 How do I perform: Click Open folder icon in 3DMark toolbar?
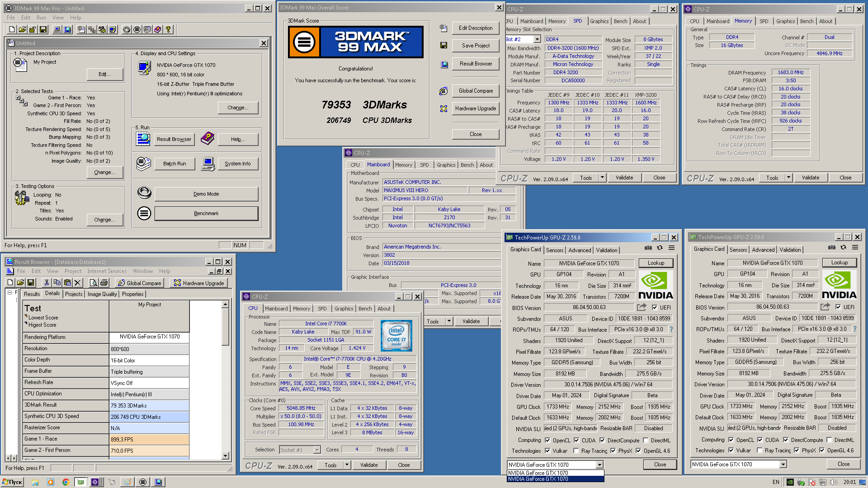click(x=22, y=29)
